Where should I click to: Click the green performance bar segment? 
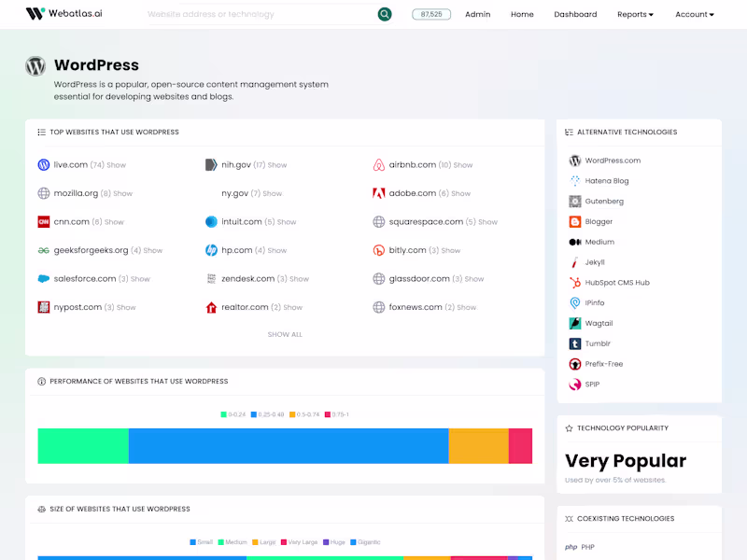(x=83, y=446)
